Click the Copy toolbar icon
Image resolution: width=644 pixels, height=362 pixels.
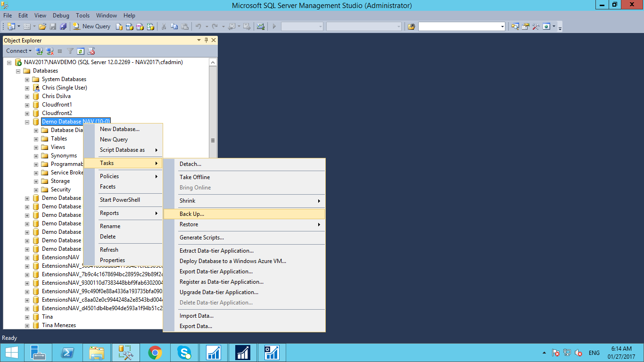point(174,26)
